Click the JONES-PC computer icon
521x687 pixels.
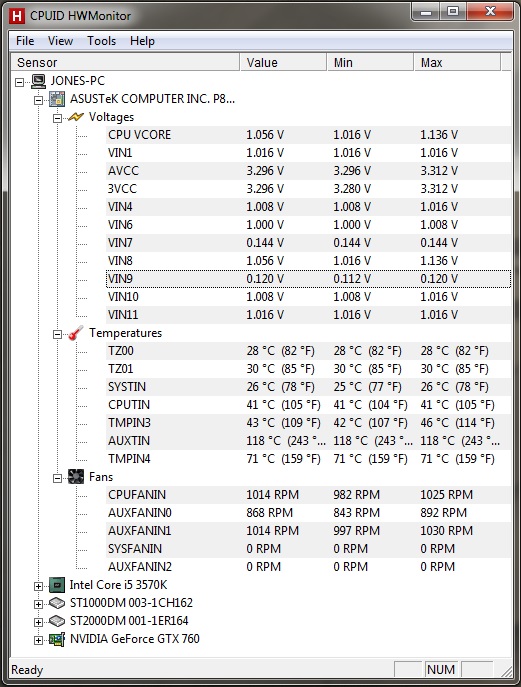[39, 81]
